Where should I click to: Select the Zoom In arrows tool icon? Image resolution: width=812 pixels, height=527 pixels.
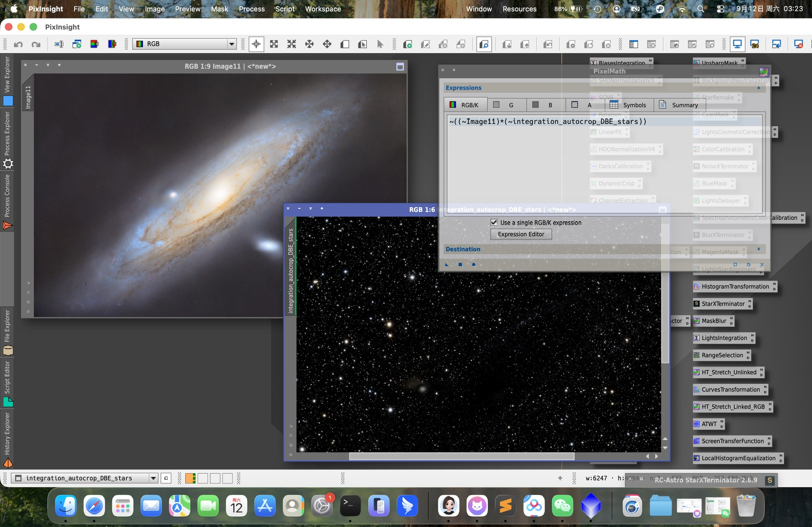[274, 44]
